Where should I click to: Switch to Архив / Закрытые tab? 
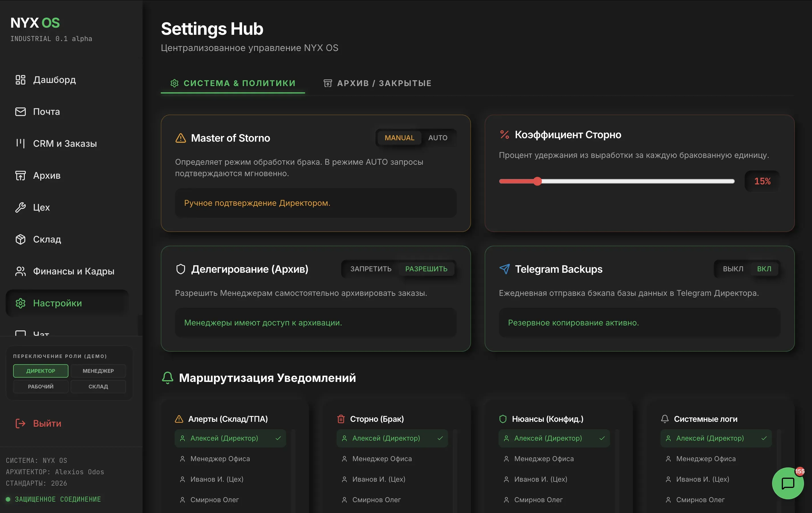point(377,83)
